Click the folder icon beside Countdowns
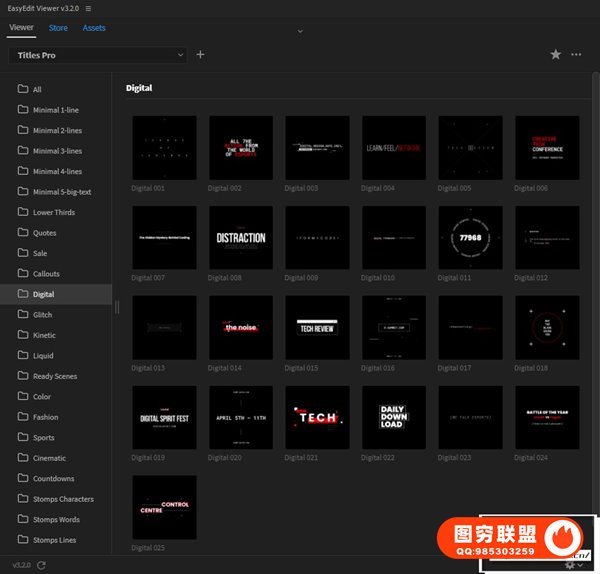 pyautogui.click(x=23, y=479)
